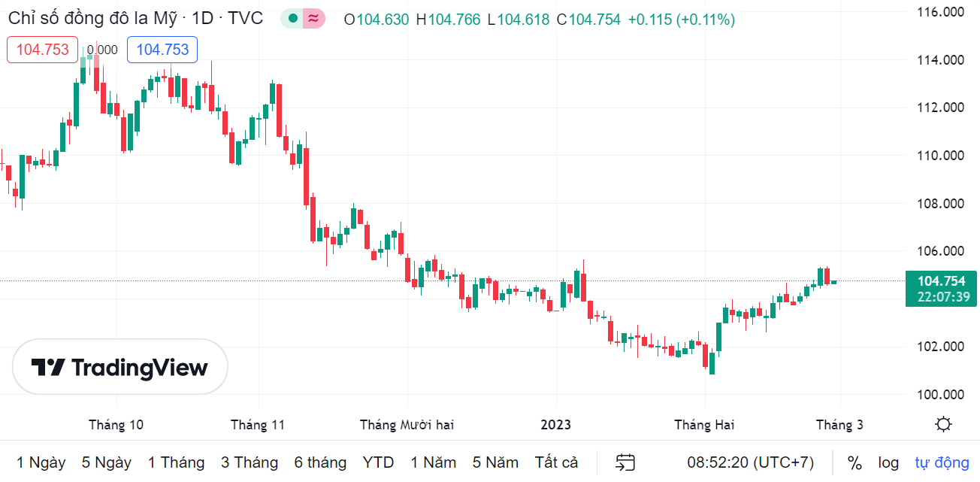Select the 1 Ngày time range

coord(41,462)
